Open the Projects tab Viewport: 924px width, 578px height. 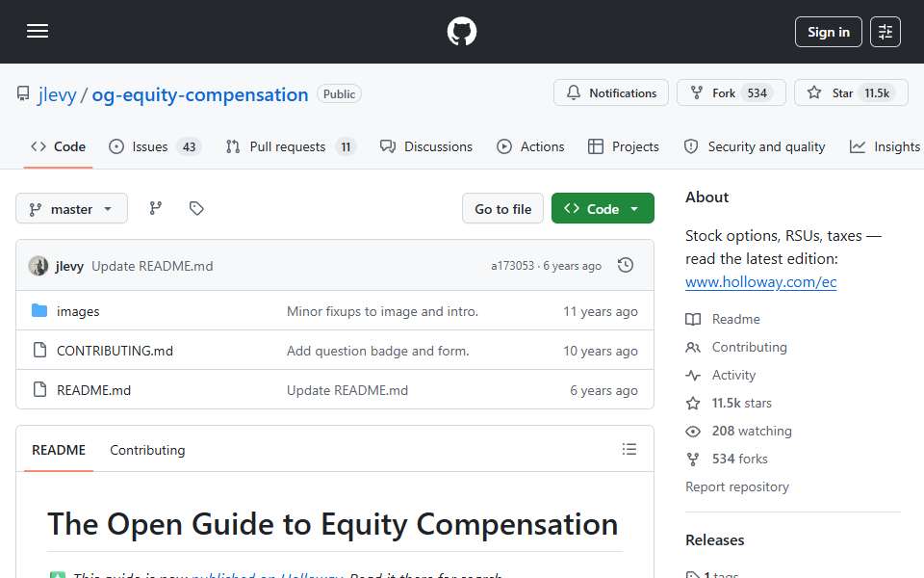624,146
